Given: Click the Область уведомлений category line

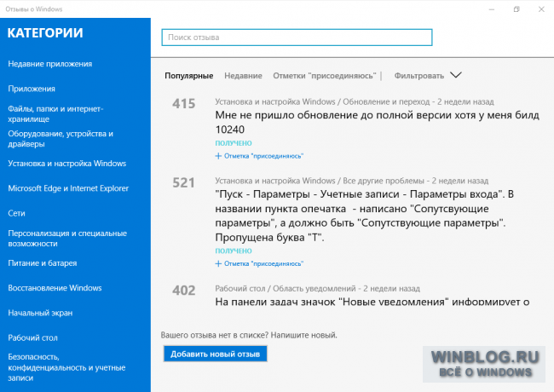Looking at the screenshot, I should [x=318, y=289].
